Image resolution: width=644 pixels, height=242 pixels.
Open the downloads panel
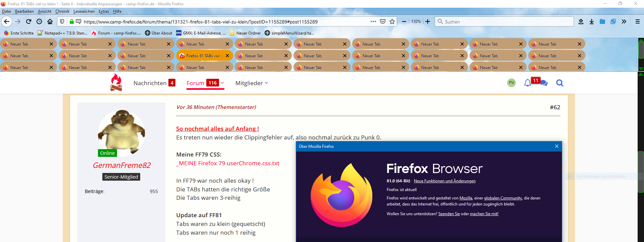592,21
